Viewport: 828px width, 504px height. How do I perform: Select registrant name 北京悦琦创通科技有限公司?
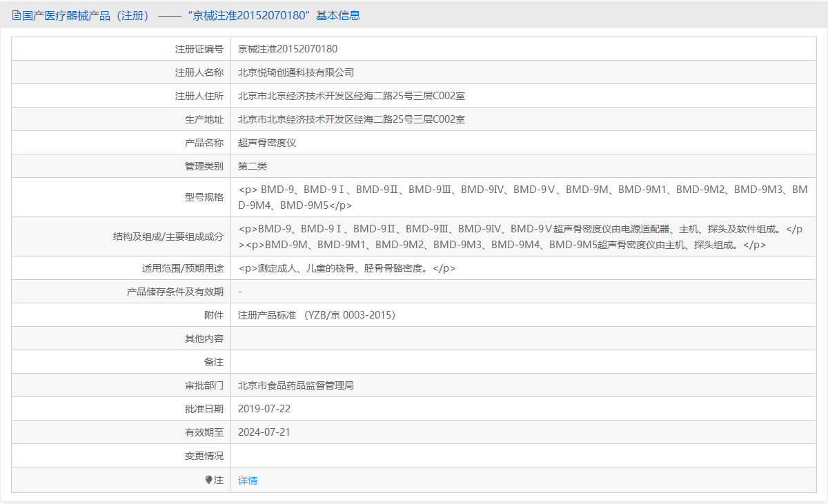point(296,72)
